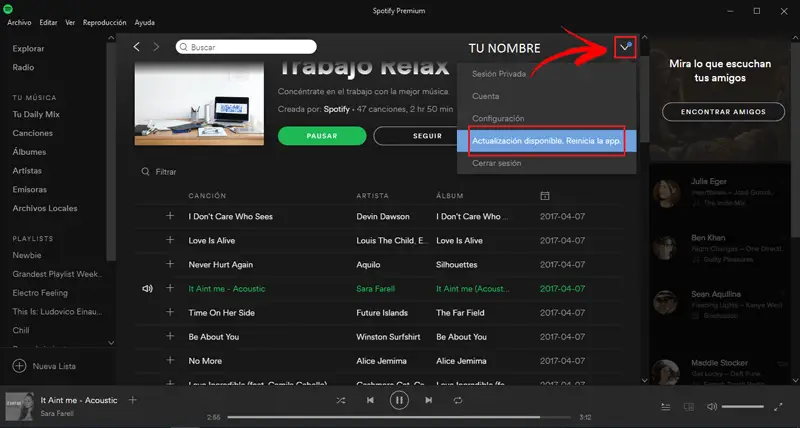This screenshot has height=428, width=800.
Task: Click the Filtrar magnifier icon
Action: point(145,172)
